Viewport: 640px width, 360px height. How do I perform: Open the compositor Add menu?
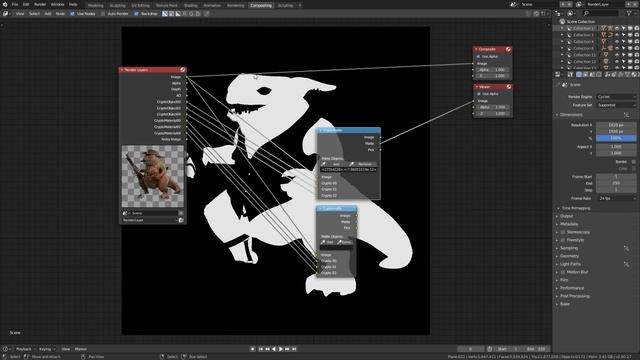point(48,13)
